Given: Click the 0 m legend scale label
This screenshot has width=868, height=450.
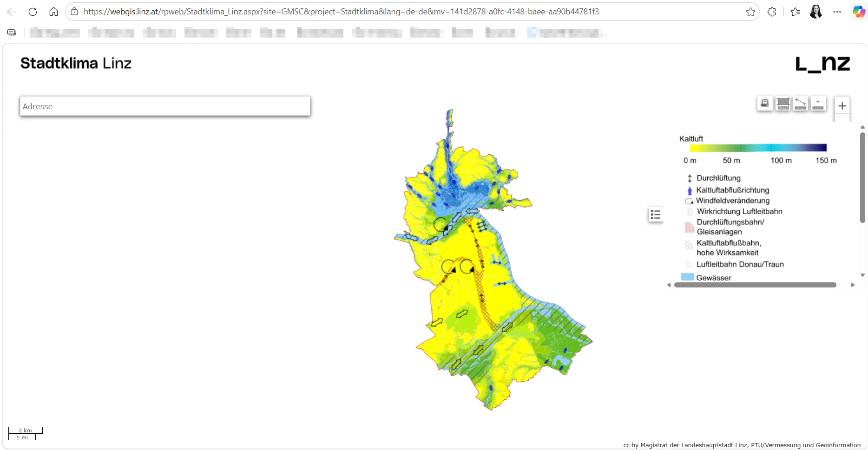Looking at the screenshot, I should 690,161.
